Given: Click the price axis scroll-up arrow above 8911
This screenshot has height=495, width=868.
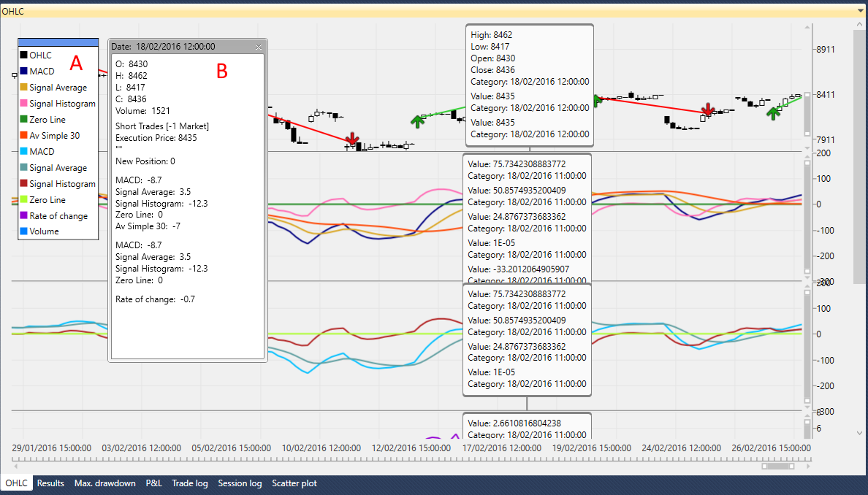Looking at the screenshot, I should point(807,26).
